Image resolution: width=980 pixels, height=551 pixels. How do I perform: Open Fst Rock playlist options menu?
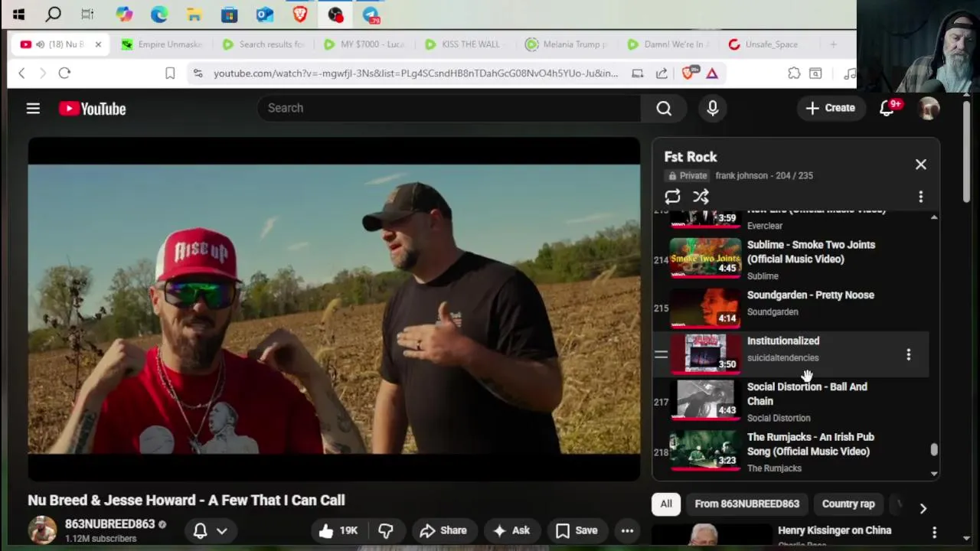(x=920, y=197)
